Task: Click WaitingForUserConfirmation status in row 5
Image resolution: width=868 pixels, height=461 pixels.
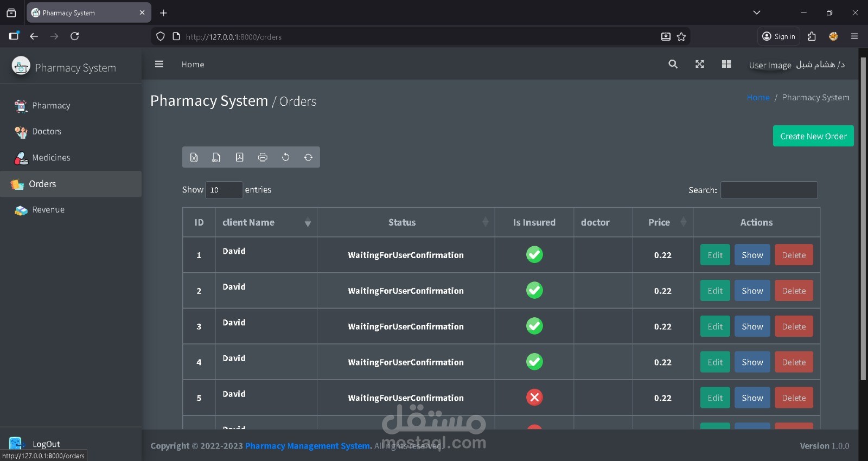Action: tap(406, 398)
